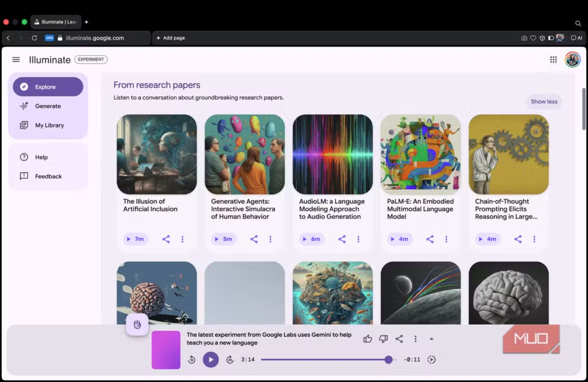
Task: Open the Google apps grid
Action: click(554, 60)
